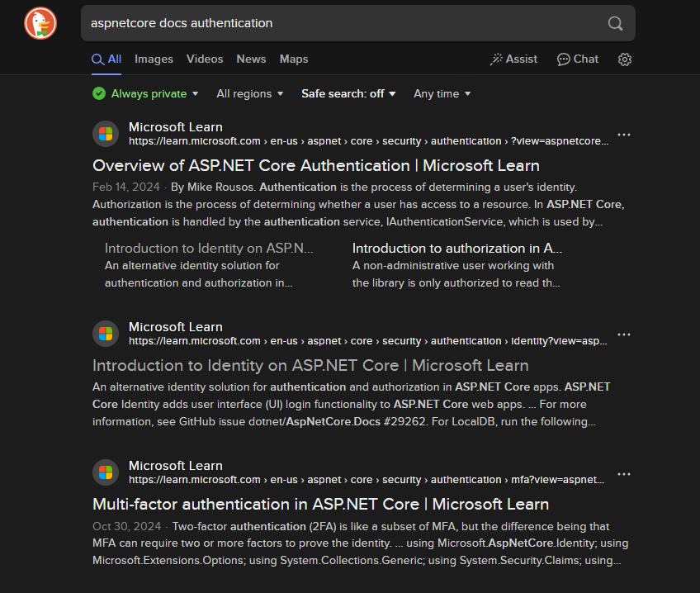
Task: Open Multi-factor authentication in ASP.NET Core link
Action: 320,505
